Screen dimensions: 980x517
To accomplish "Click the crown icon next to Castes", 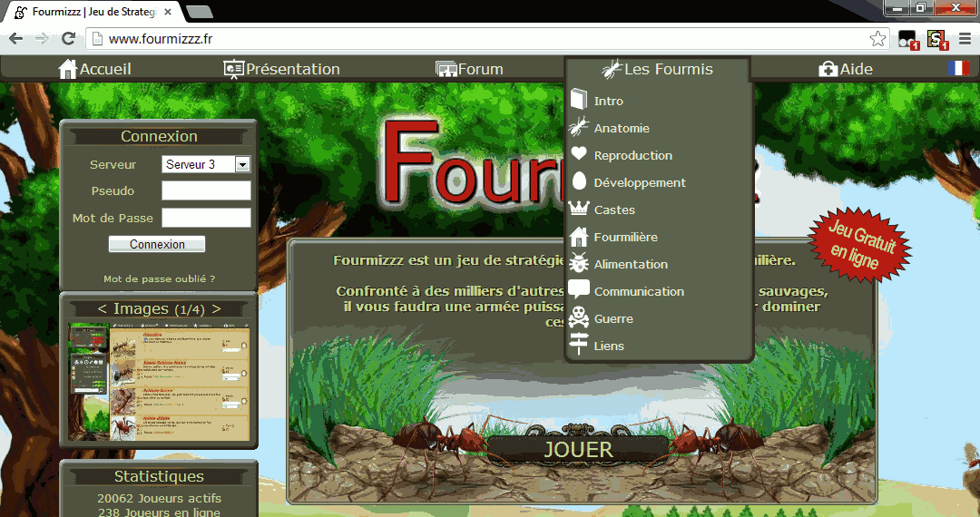I will click(x=579, y=208).
